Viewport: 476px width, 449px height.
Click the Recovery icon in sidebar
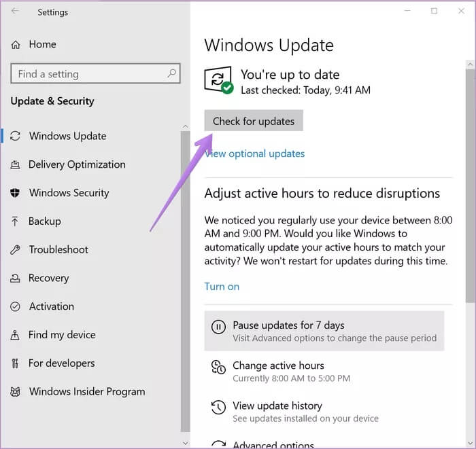click(x=15, y=278)
